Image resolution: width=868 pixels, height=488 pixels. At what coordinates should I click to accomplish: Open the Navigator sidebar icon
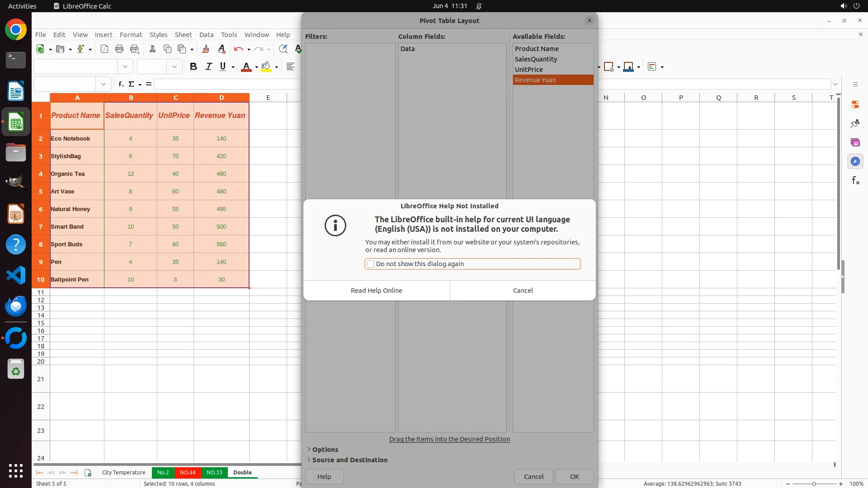(x=855, y=162)
